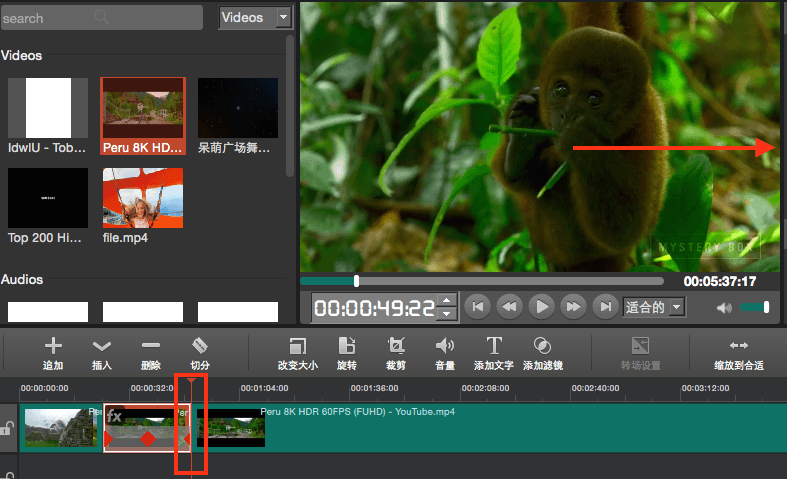Select the 切分 (split) razor tool
787x479 pixels.
coord(200,345)
